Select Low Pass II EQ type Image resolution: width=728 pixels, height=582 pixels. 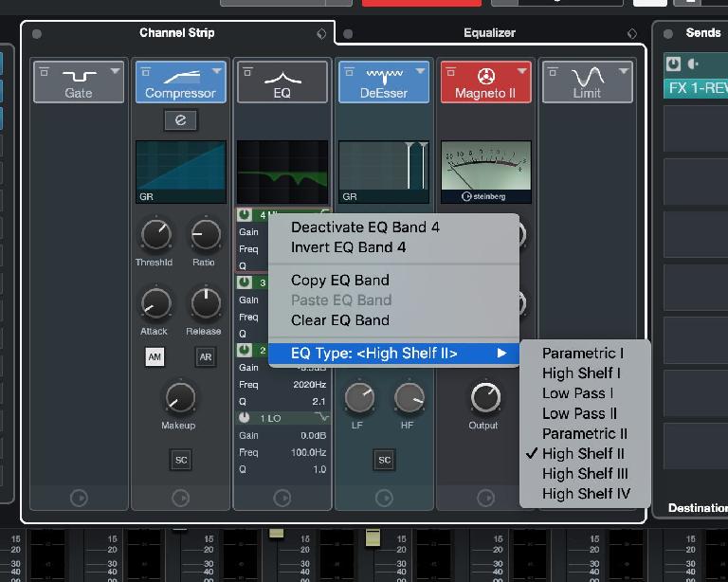(579, 413)
